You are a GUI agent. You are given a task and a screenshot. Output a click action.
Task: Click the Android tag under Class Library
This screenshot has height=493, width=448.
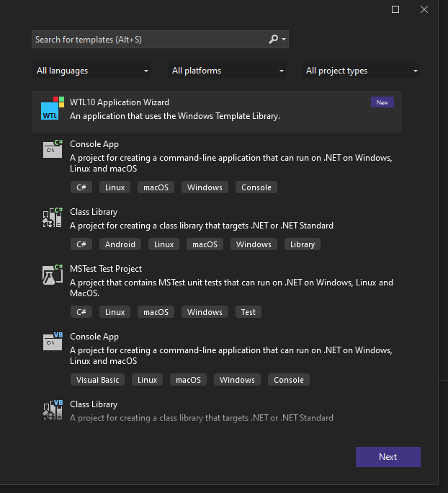120,244
